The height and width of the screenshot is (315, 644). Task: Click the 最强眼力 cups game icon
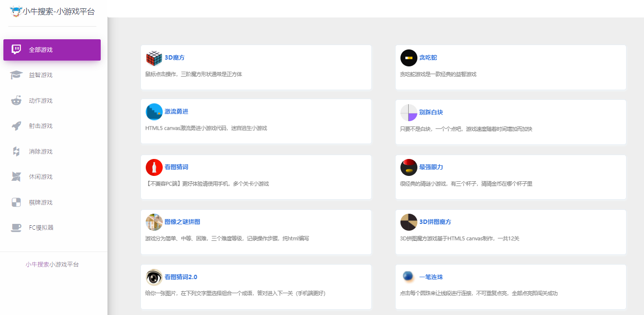pyautogui.click(x=409, y=167)
